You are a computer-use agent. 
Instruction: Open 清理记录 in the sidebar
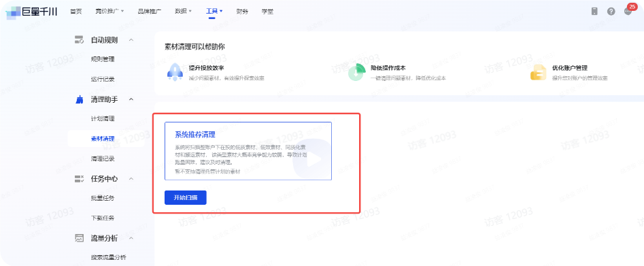pos(103,159)
